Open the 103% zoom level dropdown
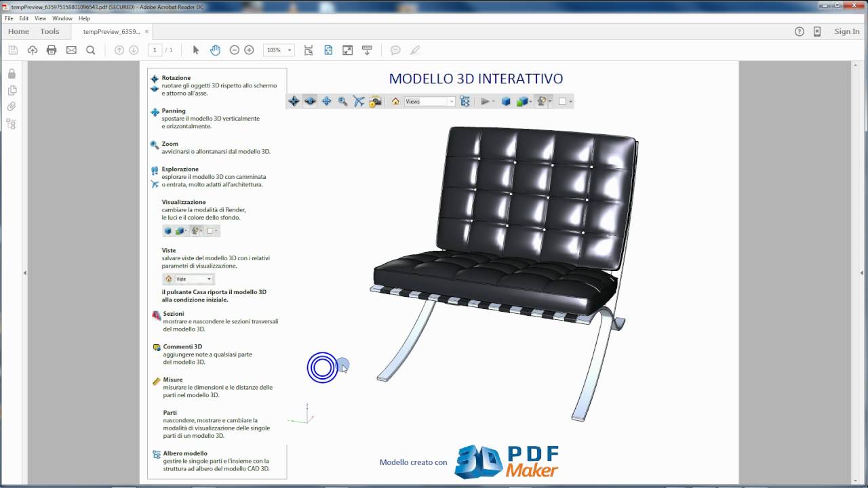The image size is (868, 488). [x=279, y=50]
